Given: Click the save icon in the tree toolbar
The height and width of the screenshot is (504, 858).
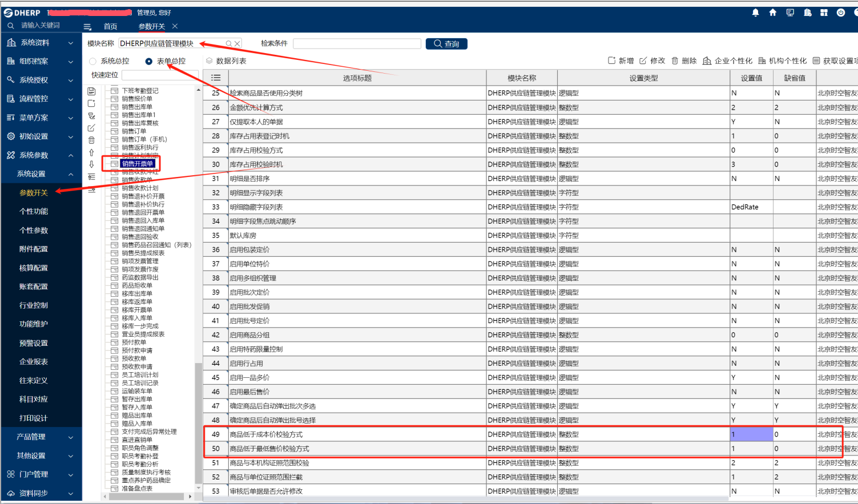Looking at the screenshot, I should click(91, 91).
